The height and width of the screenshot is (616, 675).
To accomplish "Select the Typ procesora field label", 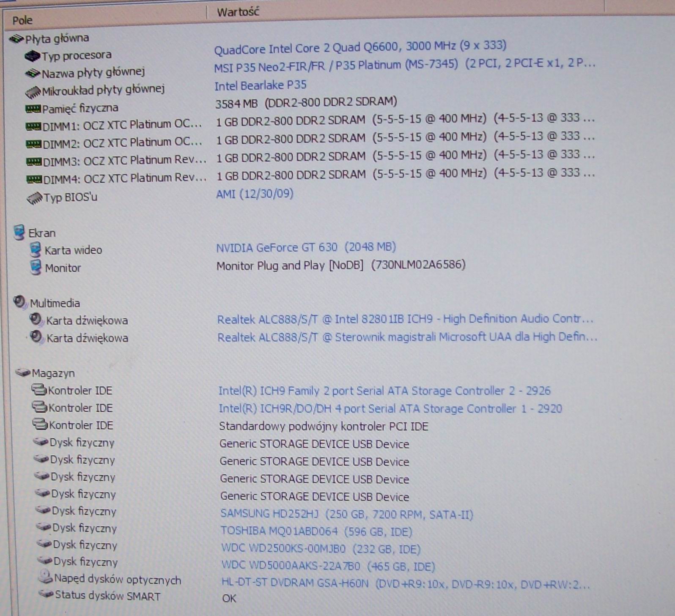I will (77, 55).
